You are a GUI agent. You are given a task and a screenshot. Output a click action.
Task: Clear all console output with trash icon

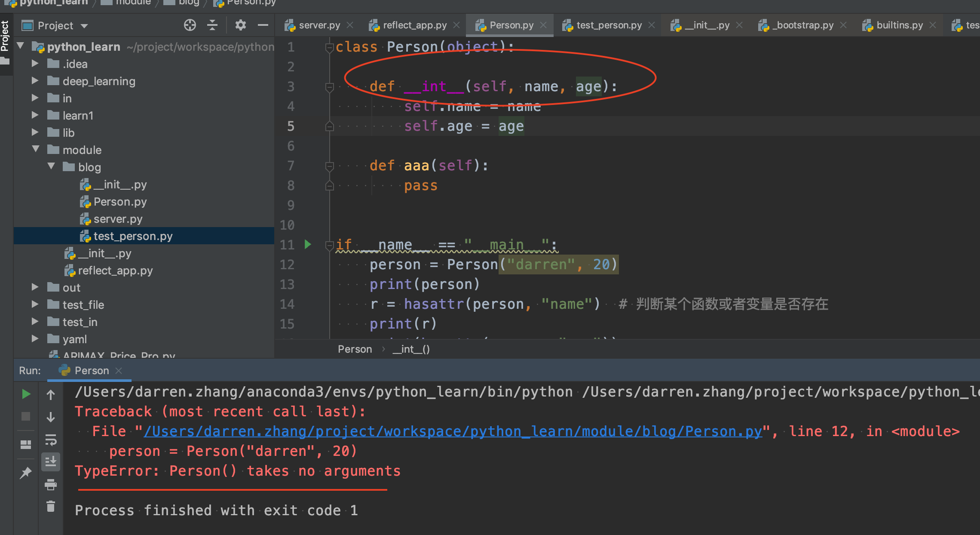tap(51, 507)
